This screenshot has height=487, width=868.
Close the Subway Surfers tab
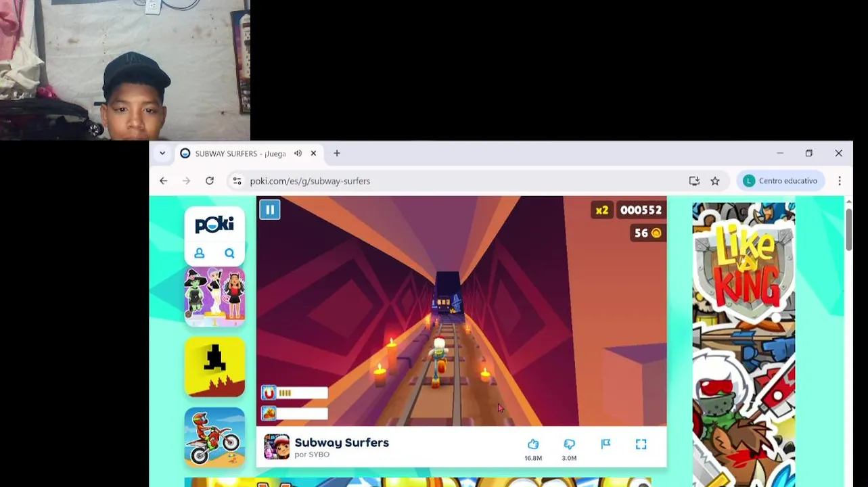[313, 154]
